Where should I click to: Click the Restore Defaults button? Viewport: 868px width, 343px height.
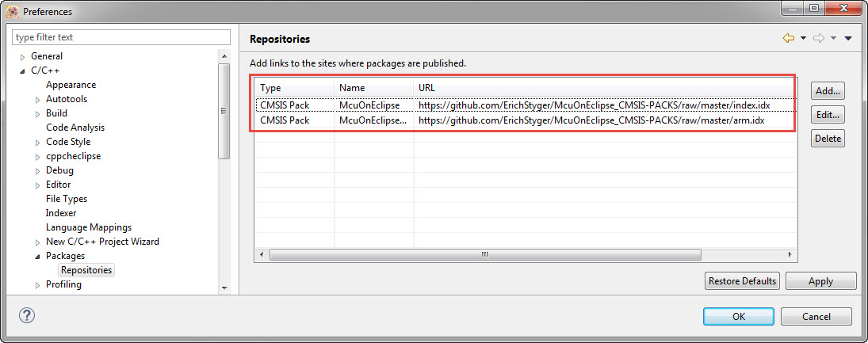(742, 281)
